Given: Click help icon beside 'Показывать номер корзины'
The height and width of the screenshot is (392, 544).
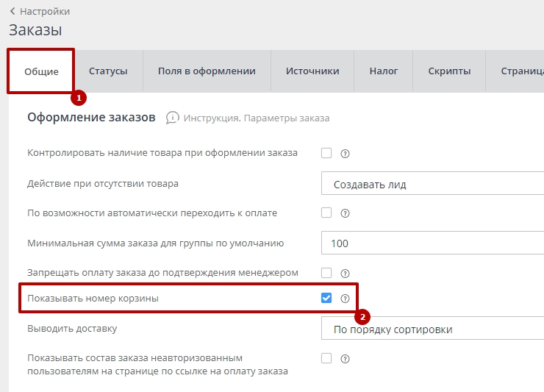Looking at the screenshot, I should (x=345, y=299).
